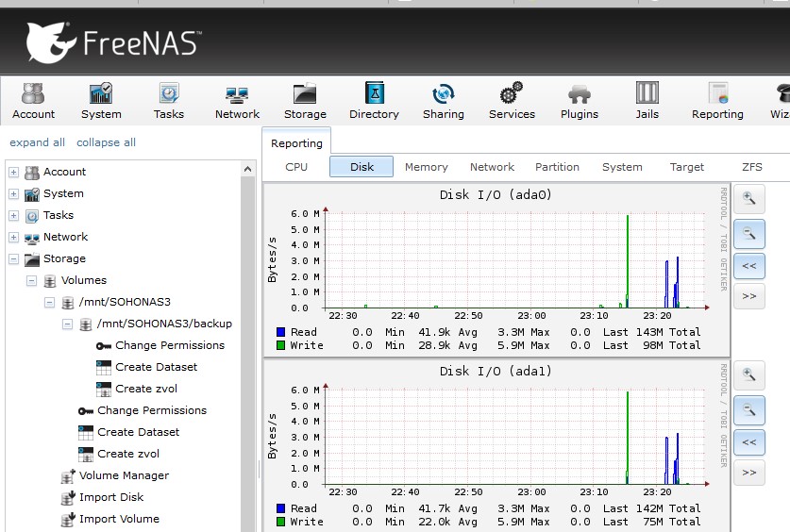Open the Sharing toolbar icon
Screen dimensions: 790x532
444,101
